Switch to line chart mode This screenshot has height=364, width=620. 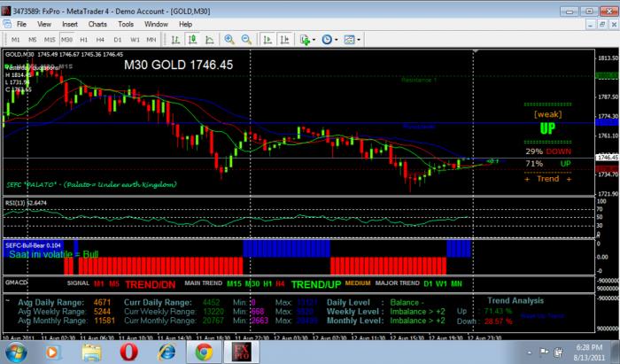pos(210,40)
